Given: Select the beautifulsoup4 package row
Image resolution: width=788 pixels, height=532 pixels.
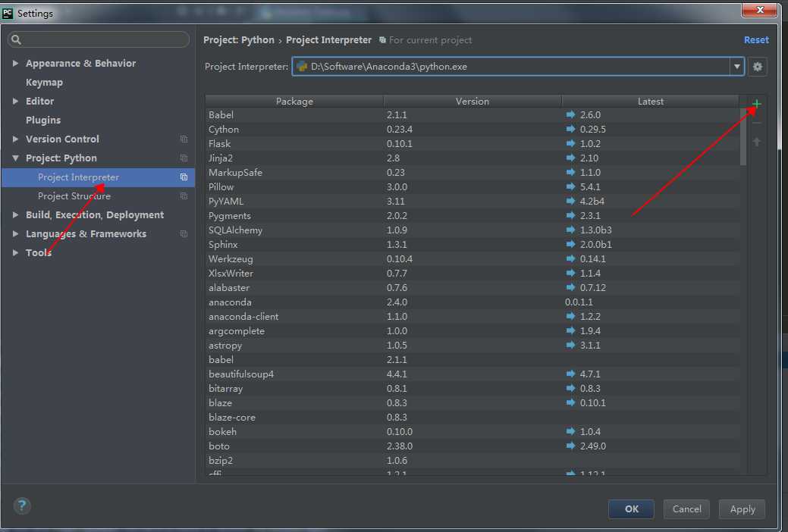Looking at the screenshot, I should (472, 374).
